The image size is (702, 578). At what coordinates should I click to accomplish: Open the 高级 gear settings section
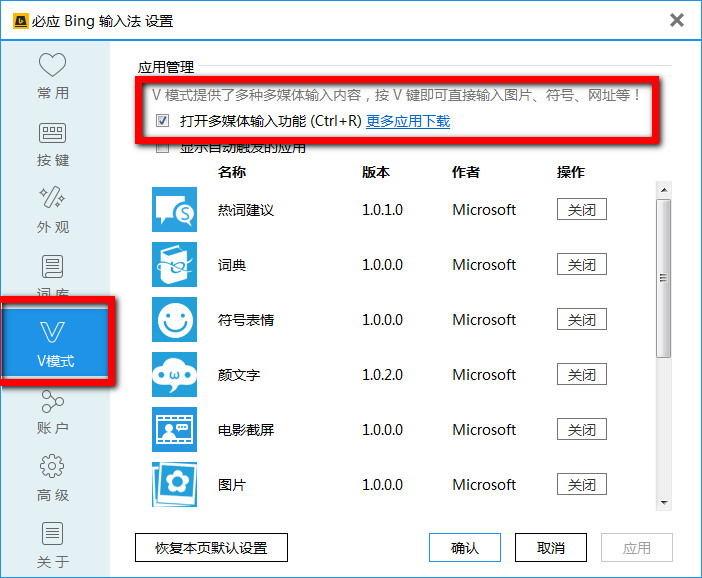tap(53, 478)
